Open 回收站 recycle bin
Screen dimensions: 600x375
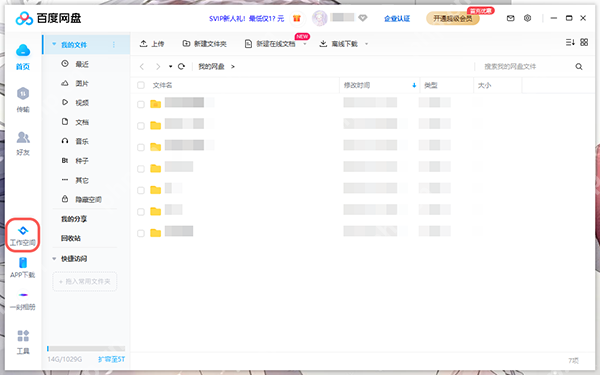coord(71,238)
